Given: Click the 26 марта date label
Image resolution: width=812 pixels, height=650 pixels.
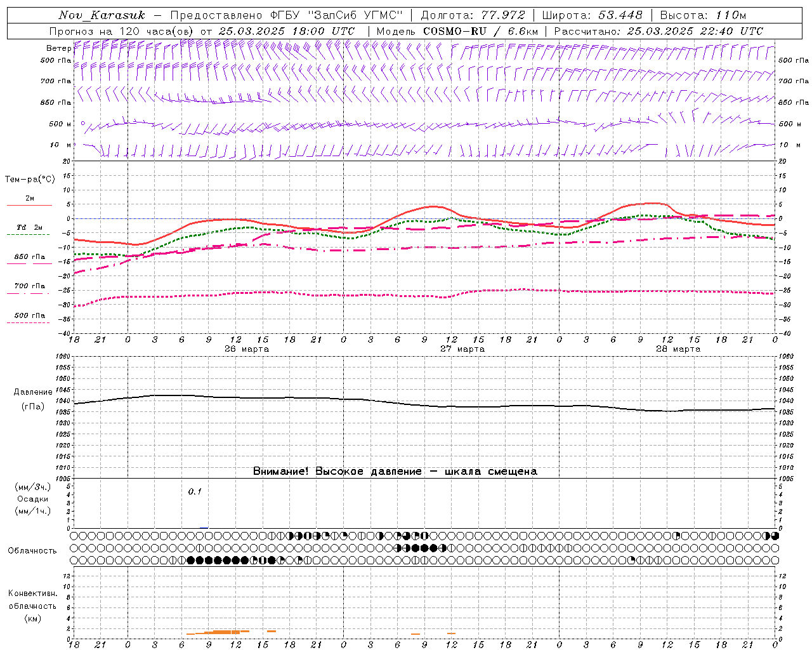Looking at the screenshot, I should point(247,349).
